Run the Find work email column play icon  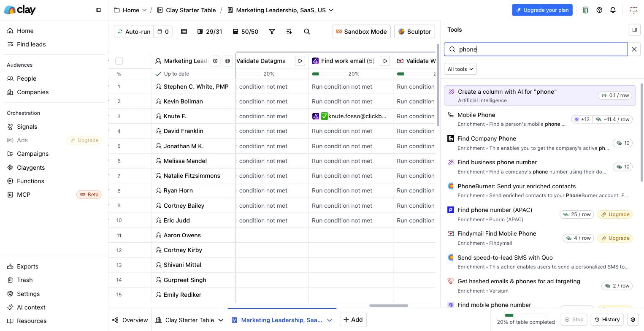coord(385,61)
